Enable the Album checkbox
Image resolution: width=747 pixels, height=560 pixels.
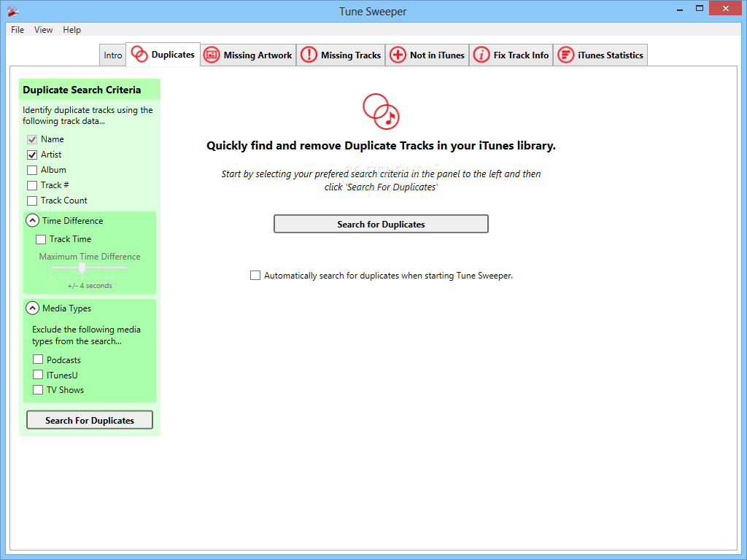(x=32, y=170)
